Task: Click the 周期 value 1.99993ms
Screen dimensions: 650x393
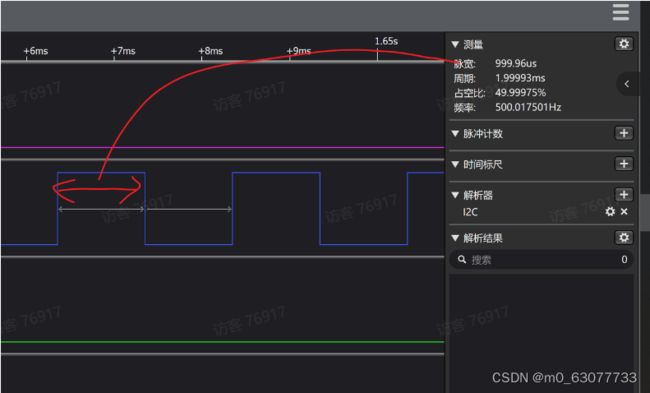Action: 520,78
